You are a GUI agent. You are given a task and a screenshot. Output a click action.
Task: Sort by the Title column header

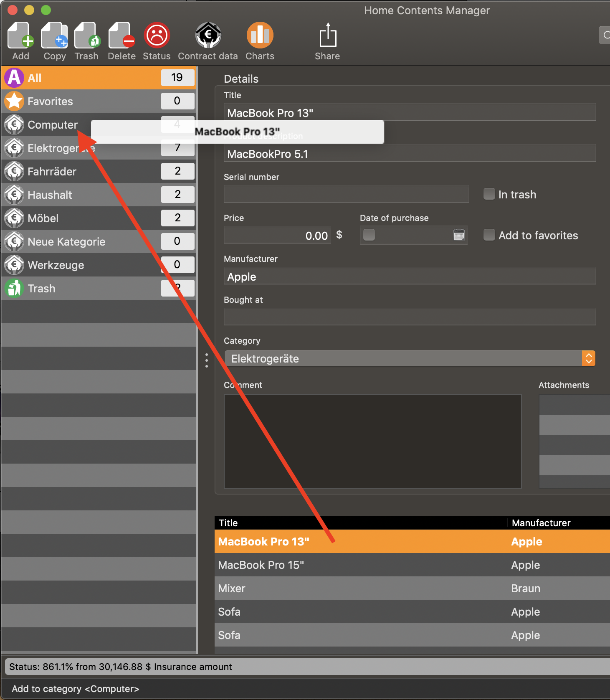tap(361, 523)
